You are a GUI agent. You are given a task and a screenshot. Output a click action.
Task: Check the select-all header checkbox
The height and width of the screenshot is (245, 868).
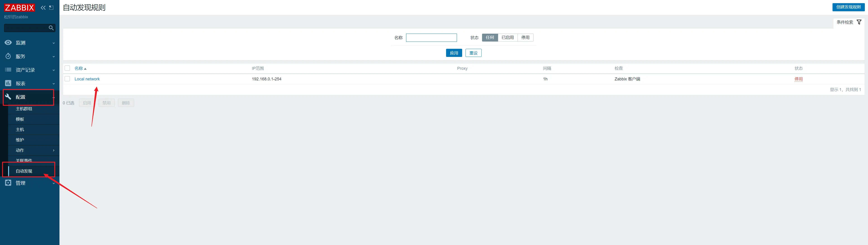point(67,68)
